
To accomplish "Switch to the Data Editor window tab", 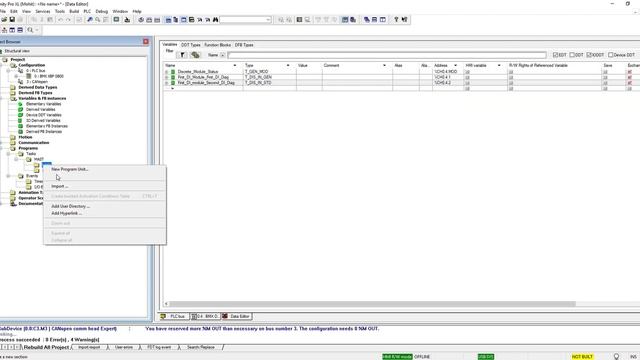I will click(x=236, y=316).
